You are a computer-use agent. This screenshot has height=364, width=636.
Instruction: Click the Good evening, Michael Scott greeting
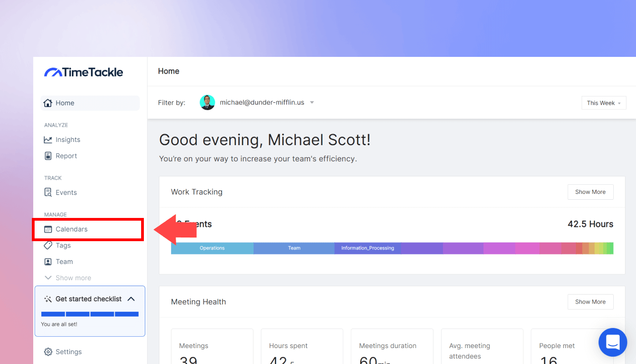click(x=265, y=140)
